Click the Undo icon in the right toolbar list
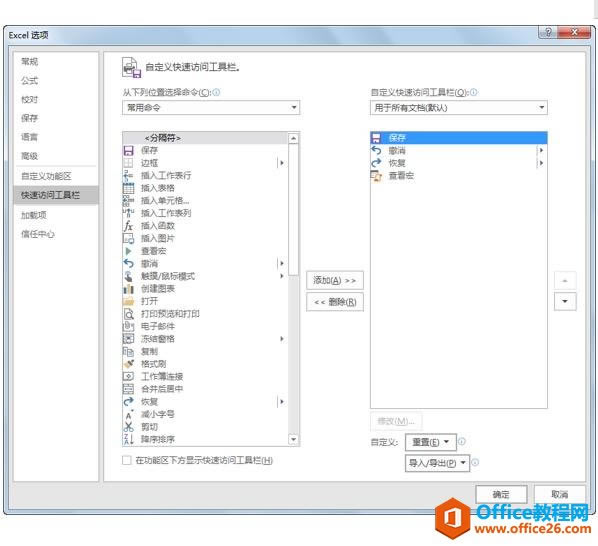Image resolution: width=598 pixels, height=546 pixels. click(x=376, y=151)
